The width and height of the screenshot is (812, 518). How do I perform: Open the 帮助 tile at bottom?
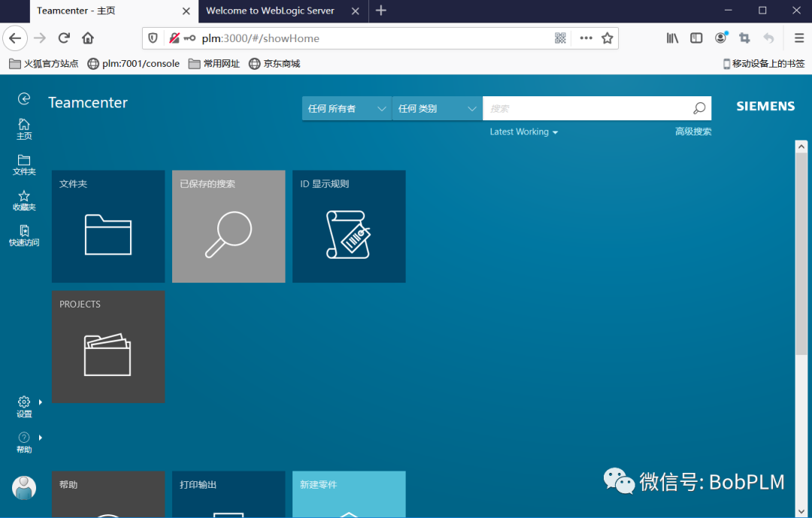coord(108,494)
